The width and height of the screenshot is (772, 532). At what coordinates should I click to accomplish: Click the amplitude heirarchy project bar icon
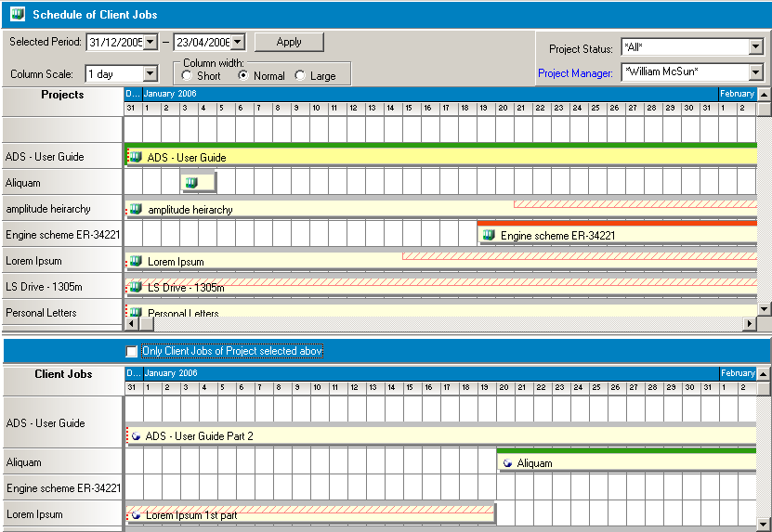[x=136, y=209]
